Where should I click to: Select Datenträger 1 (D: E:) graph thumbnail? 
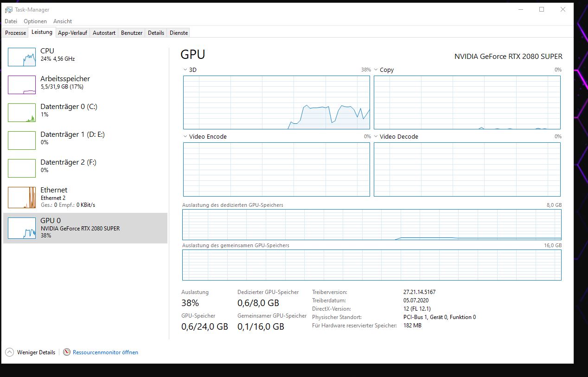(22, 141)
